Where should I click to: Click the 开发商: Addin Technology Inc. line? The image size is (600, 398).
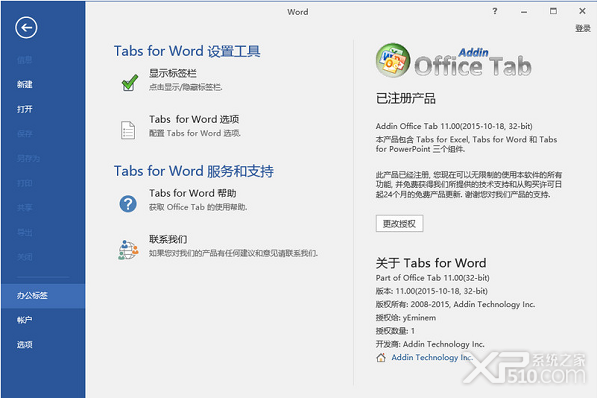[430, 344]
